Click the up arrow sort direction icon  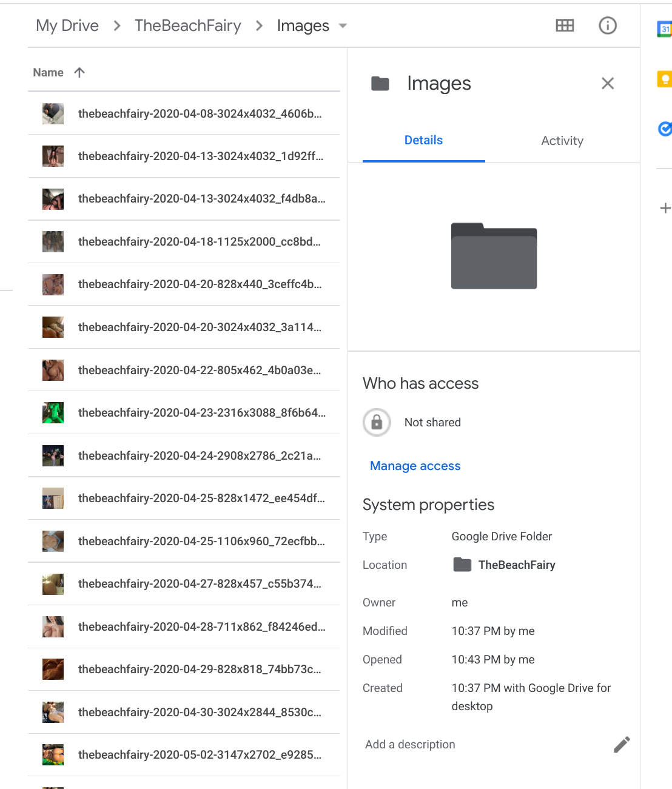79,72
